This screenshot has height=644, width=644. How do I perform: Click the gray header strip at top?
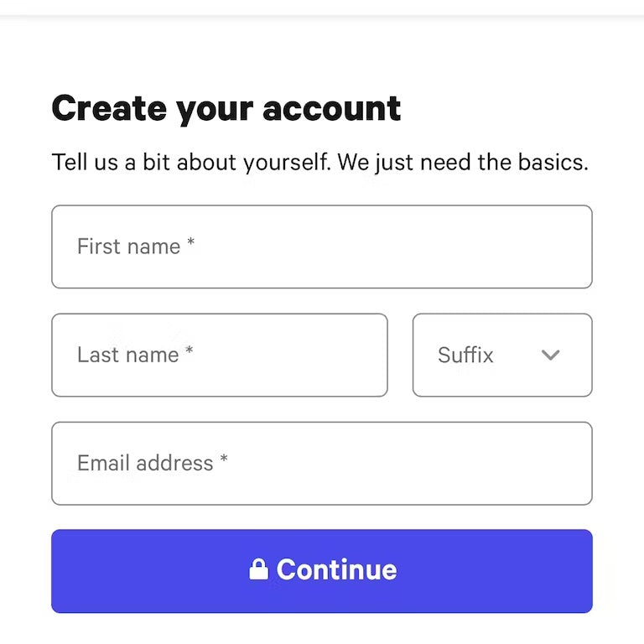[x=322, y=7]
